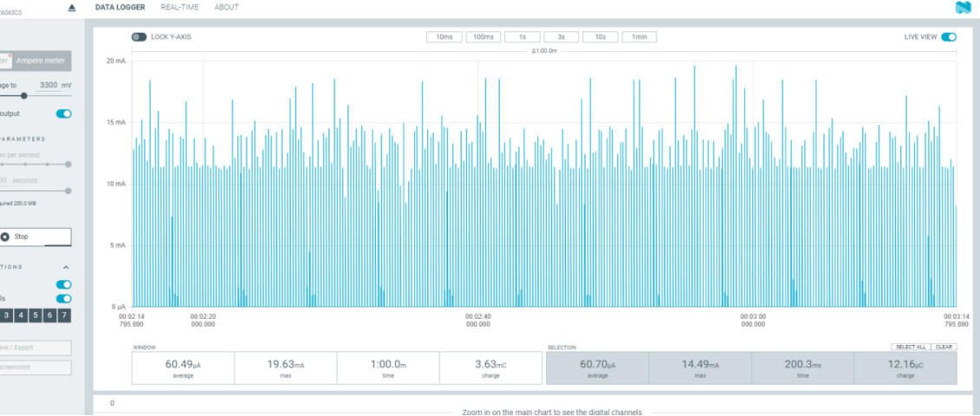Toggle the LOCK Y-AXIS switch

click(x=139, y=37)
